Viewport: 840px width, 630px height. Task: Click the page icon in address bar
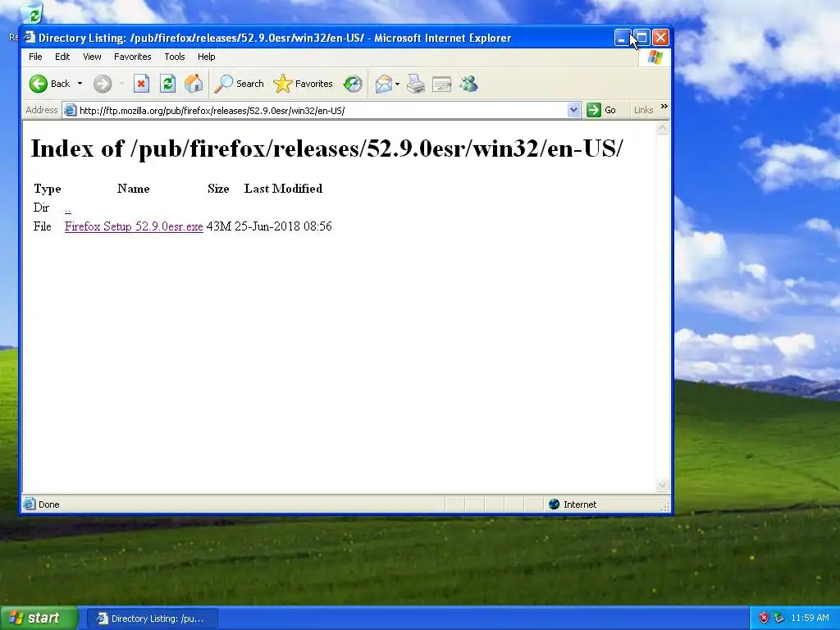[71, 111]
